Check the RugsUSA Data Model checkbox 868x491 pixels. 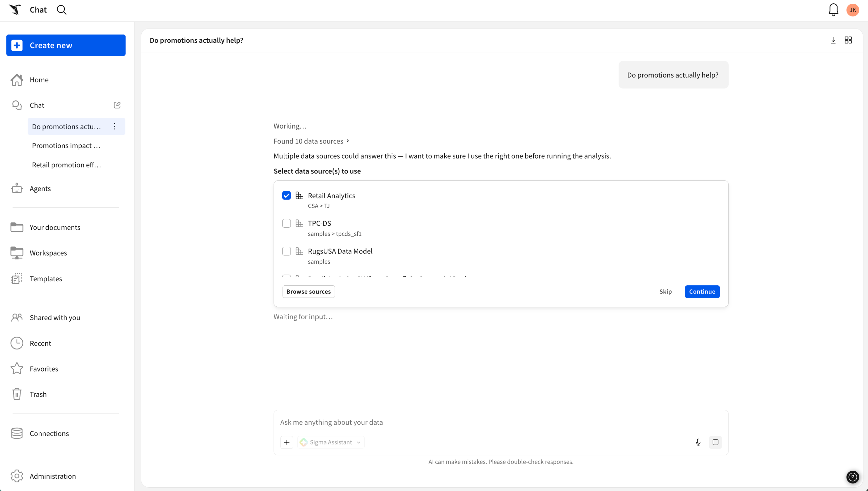286,251
